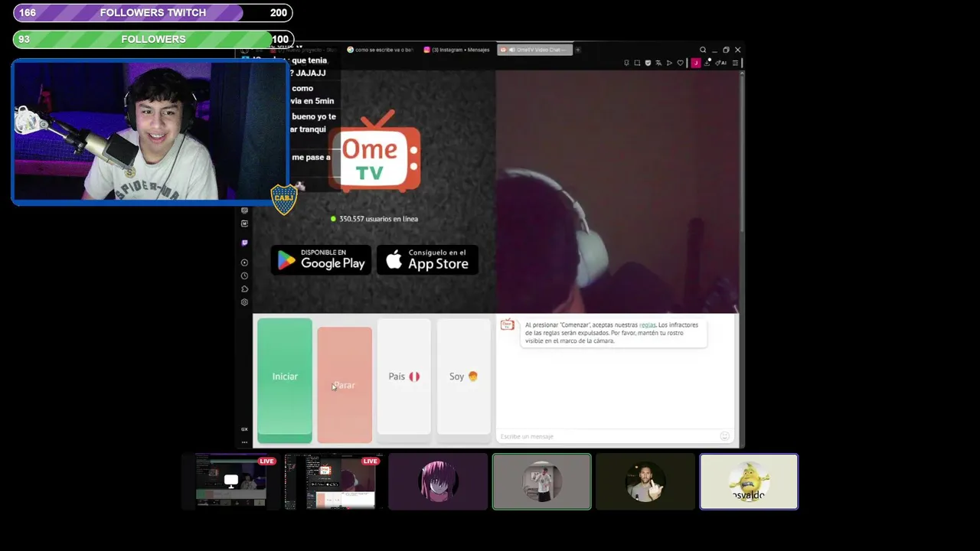Click the green Followers progress bar
This screenshot has width=980, height=551.
point(153,39)
